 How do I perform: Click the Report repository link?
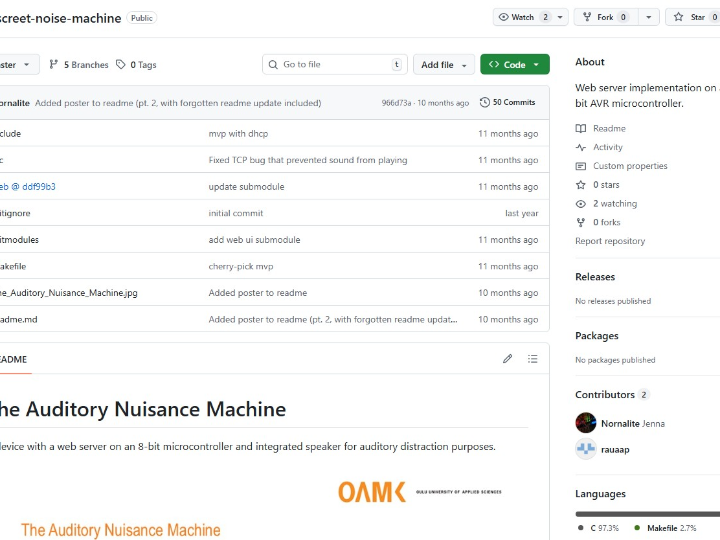(609, 241)
